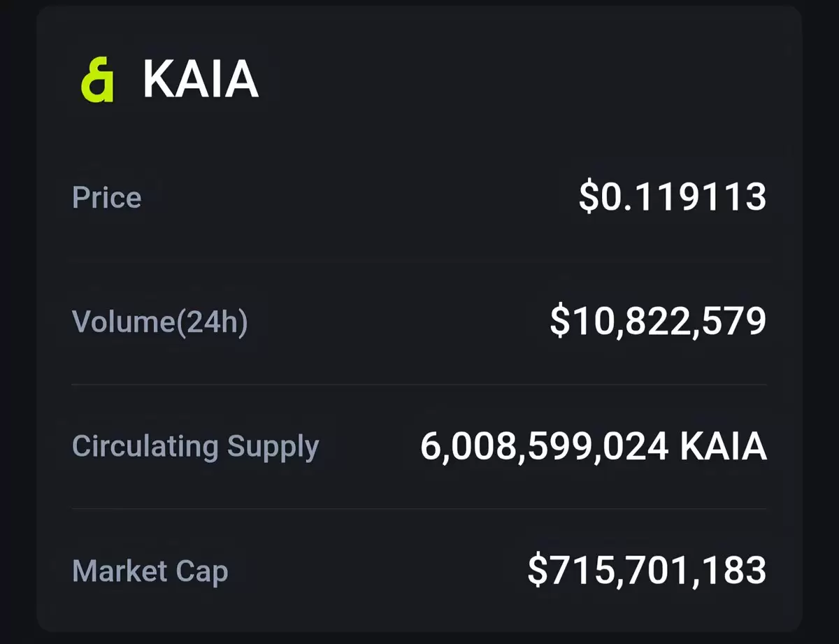Screen dimensions: 839x644
Task: Click the Volume(24h) label
Action: (x=160, y=322)
